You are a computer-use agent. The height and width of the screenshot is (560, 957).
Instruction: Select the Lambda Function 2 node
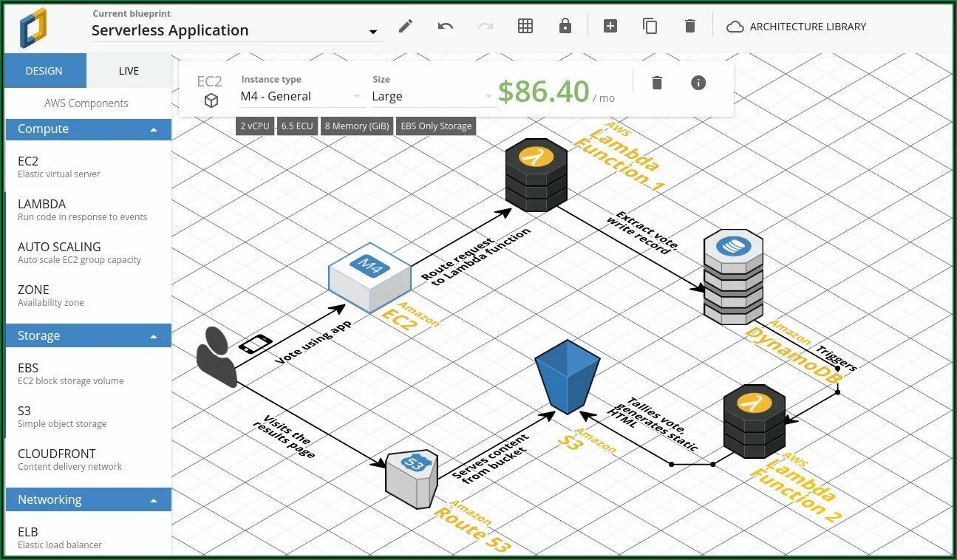[x=754, y=420]
